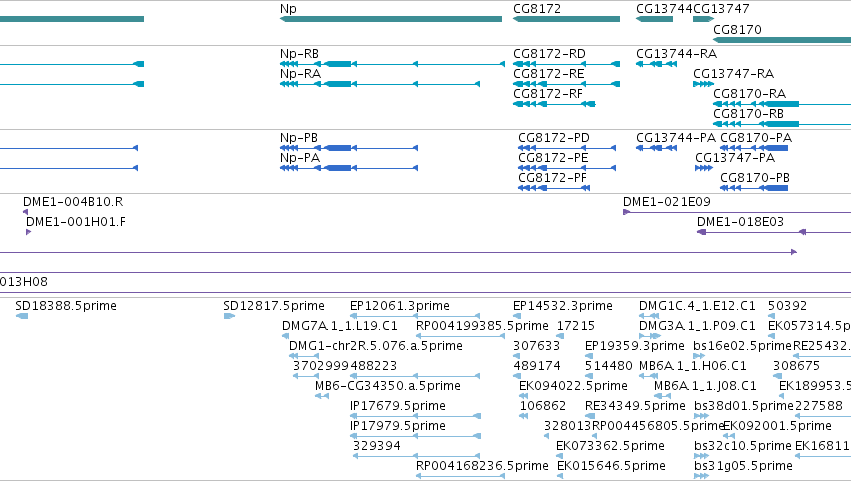
Task: Select the DMG7A.1_1.L19.C1 label
Action: click(x=340, y=326)
